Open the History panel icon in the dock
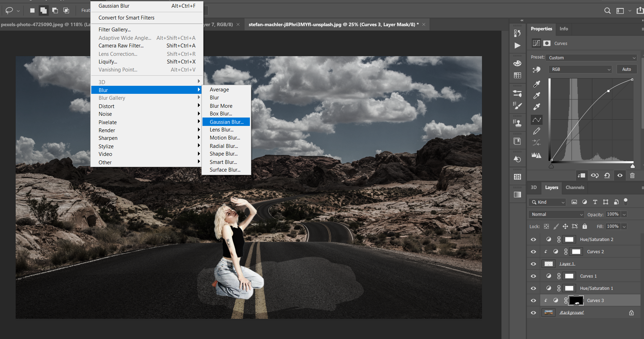 tap(517, 33)
